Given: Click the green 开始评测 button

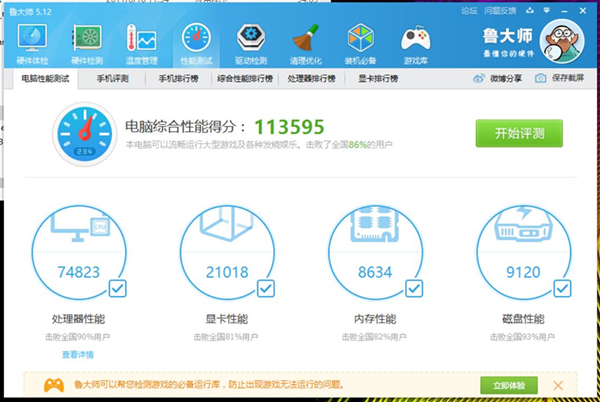Looking at the screenshot, I should click(519, 133).
